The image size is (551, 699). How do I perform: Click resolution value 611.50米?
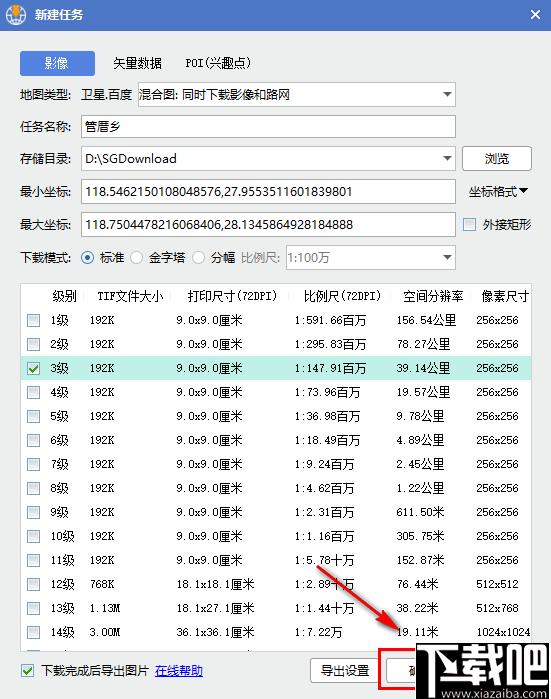[x=420, y=512]
